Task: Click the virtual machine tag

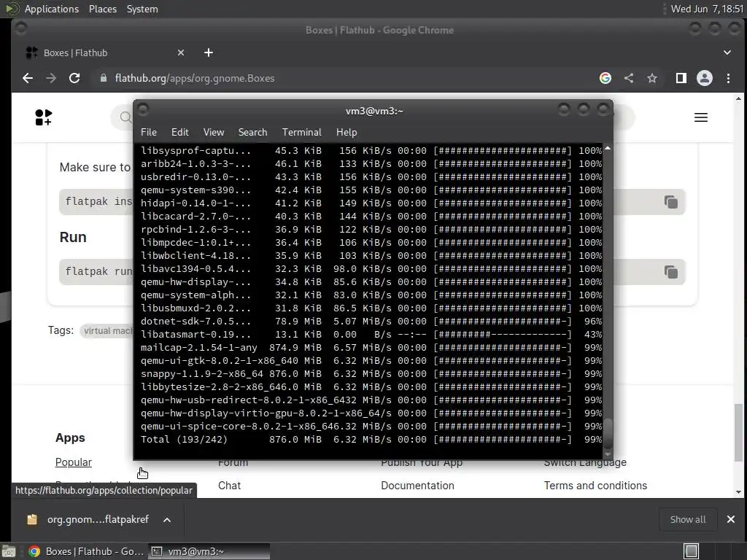Action: point(107,331)
